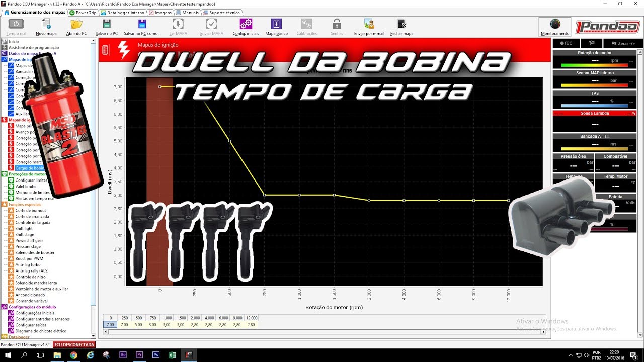Click the checkered flags button
Screen dimensions: 644x362
591,43
